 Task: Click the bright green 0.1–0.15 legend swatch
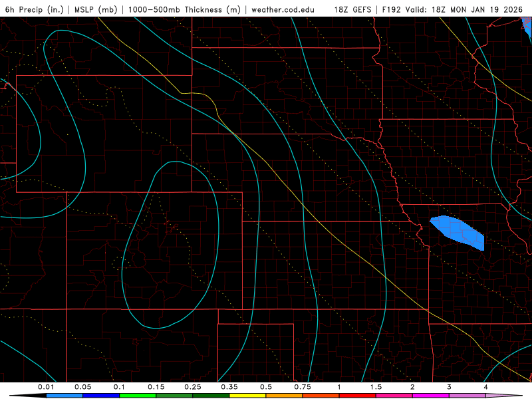click(138, 396)
